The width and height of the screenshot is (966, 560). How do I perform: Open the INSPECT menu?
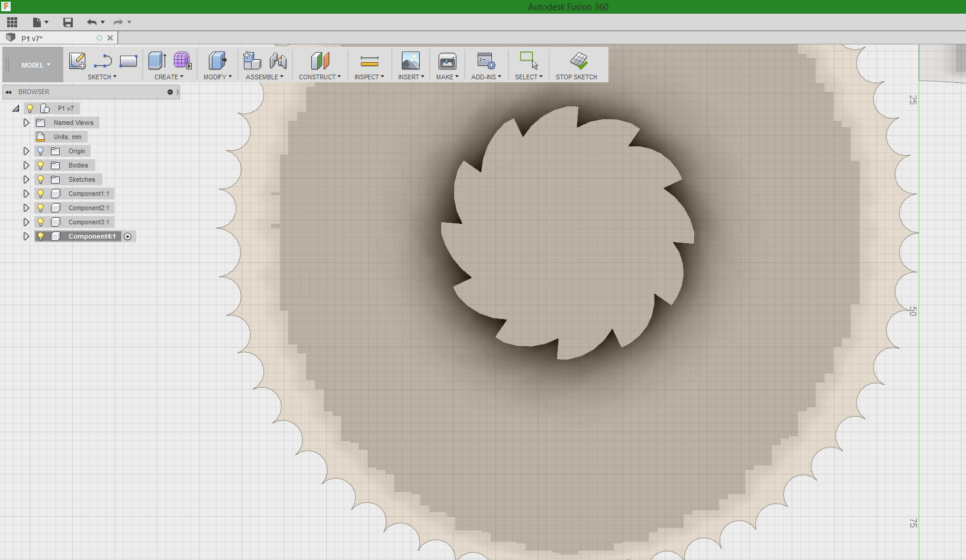(369, 77)
